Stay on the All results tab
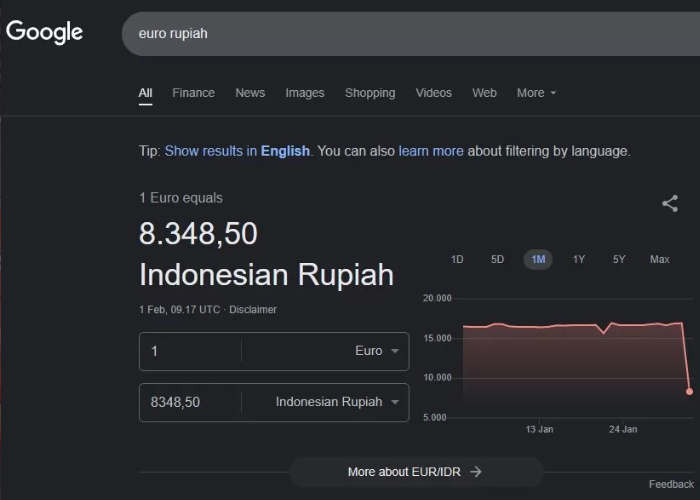 coord(145,93)
